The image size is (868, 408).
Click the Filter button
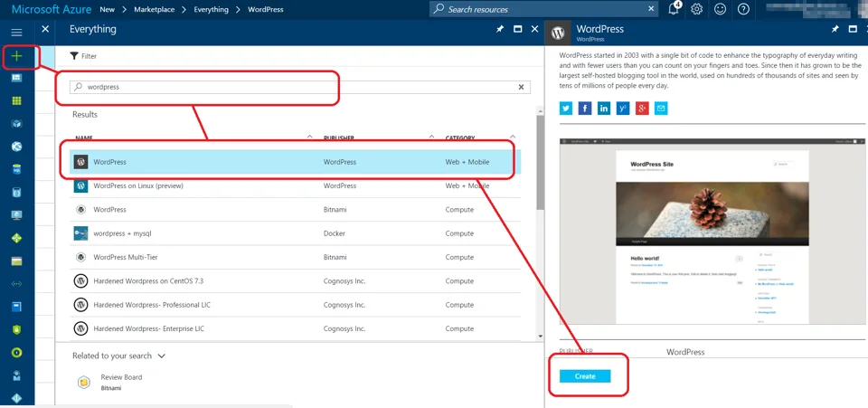(83, 56)
